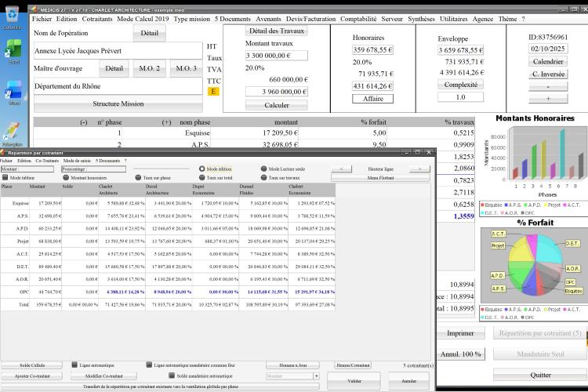Click Annul. 100 % button
Viewport: 588px width, 392px height.
[460, 354]
